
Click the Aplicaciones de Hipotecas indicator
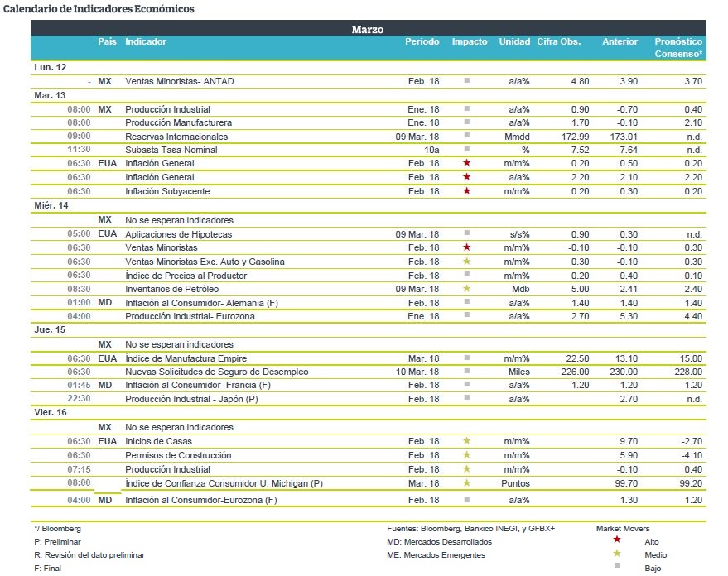coord(178,234)
